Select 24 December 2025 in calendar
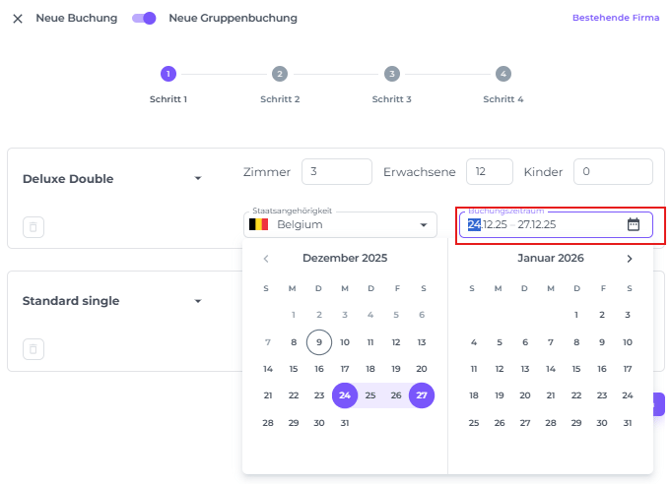The width and height of the screenshot is (670, 484). point(344,396)
